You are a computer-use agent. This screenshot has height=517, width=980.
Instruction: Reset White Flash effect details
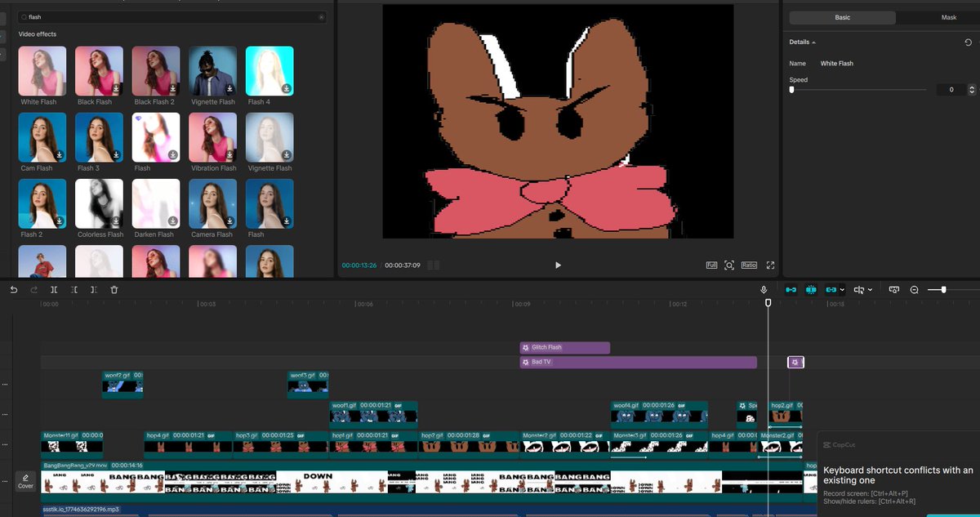click(969, 42)
